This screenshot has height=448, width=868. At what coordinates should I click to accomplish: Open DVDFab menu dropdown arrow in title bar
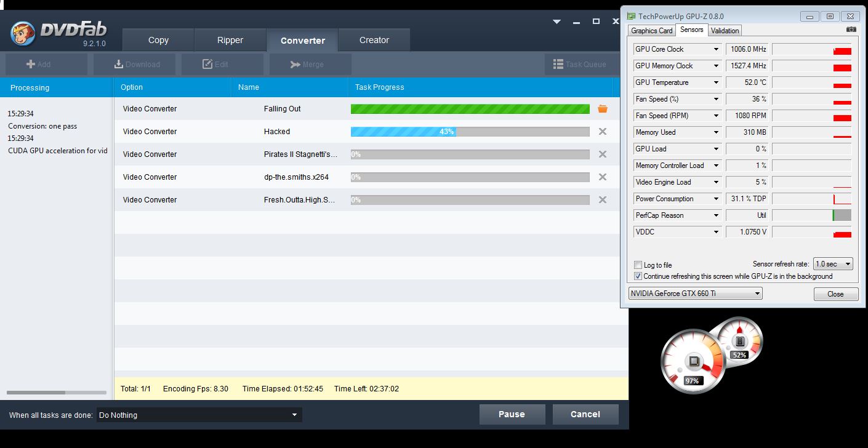coord(557,22)
